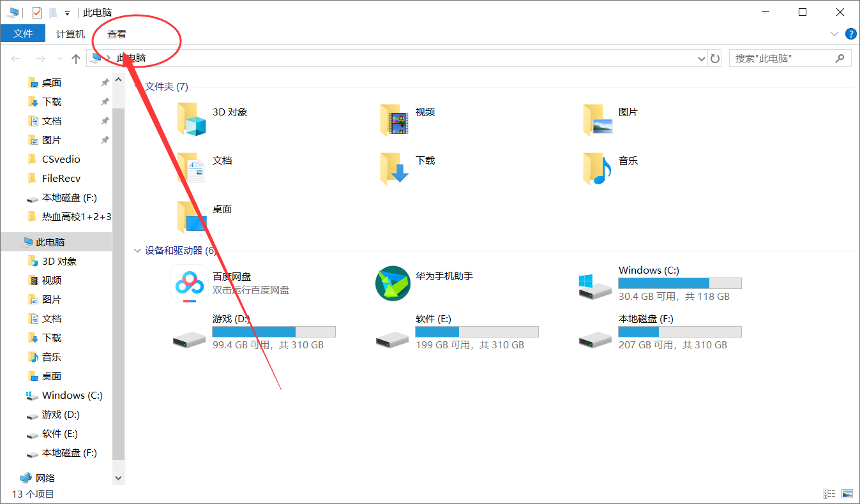The height and width of the screenshot is (504, 860).
Task: Click sidebar scrollbar up arrow
Action: [x=118, y=80]
